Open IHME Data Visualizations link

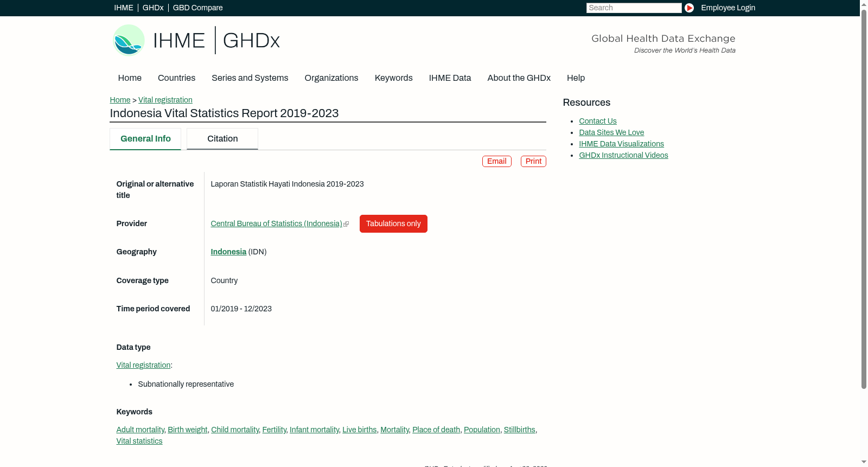[621, 144]
